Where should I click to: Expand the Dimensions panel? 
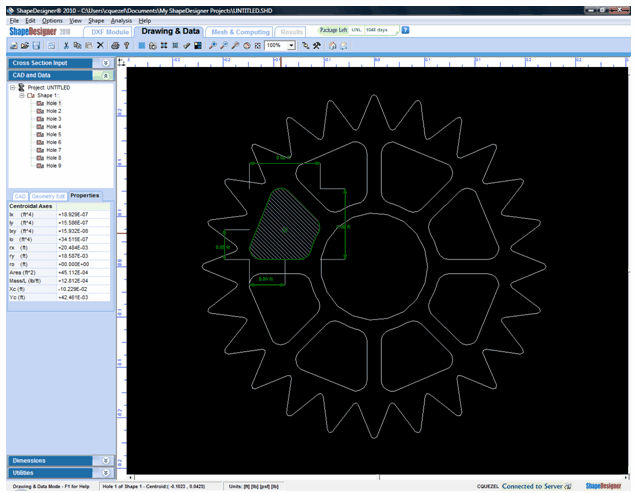click(105, 461)
